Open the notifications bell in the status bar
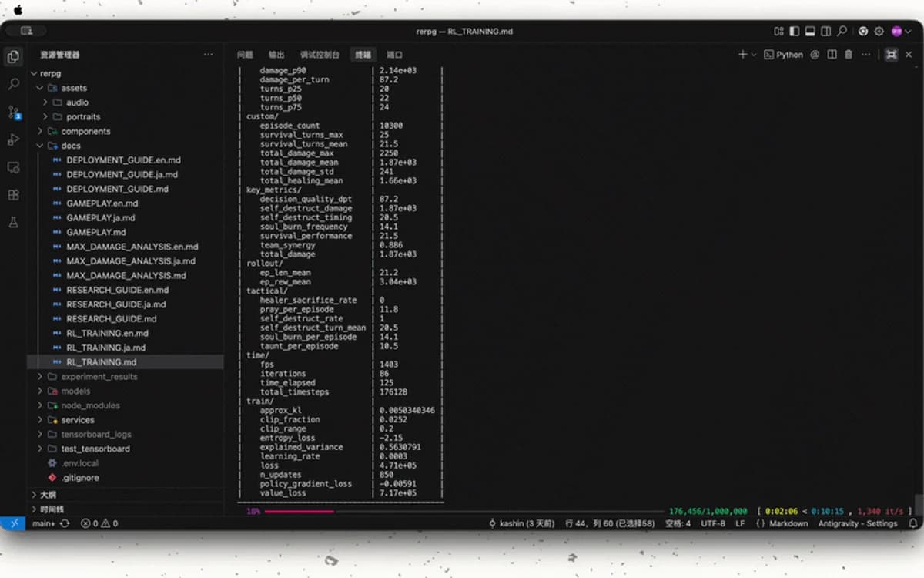Viewport: 924px width, 578px height. point(912,523)
